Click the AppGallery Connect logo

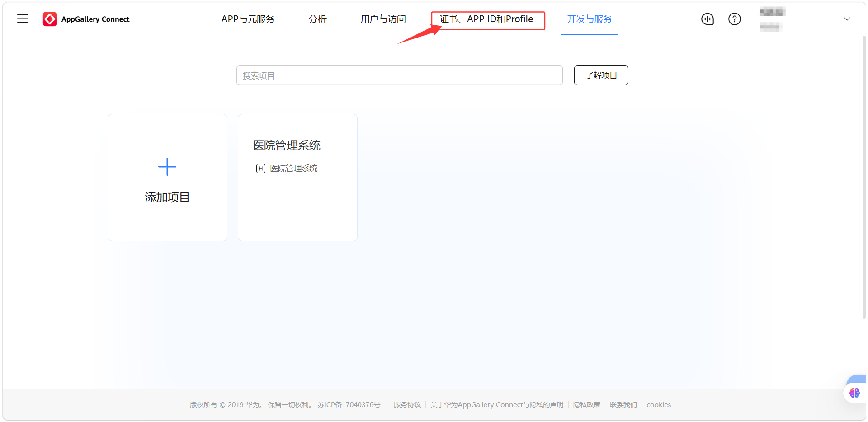pyautogui.click(x=86, y=19)
